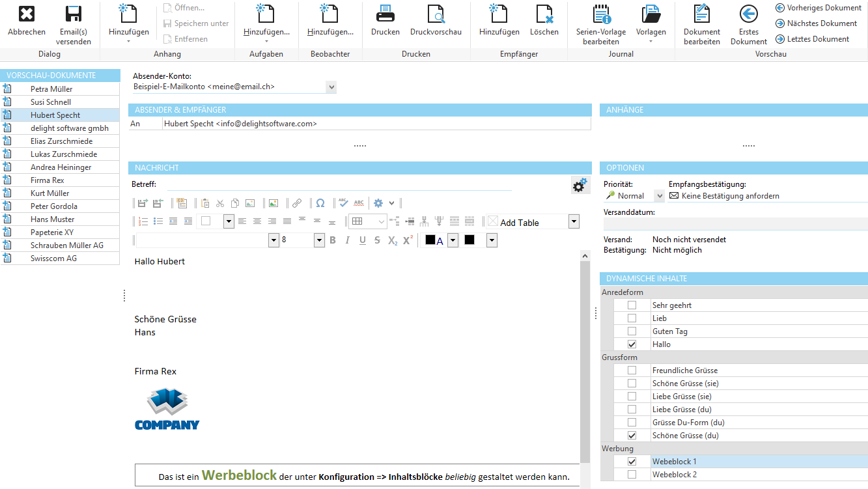The height and width of the screenshot is (489, 868).
Task: Check the Freundliche Grüsse greeting option
Action: pos(630,370)
